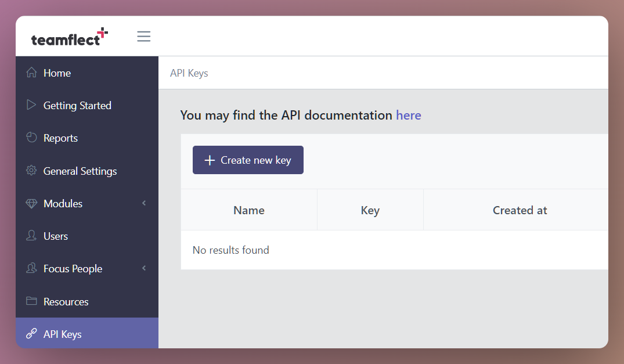Click the Users person icon
The width and height of the screenshot is (624, 364).
(33, 236)
